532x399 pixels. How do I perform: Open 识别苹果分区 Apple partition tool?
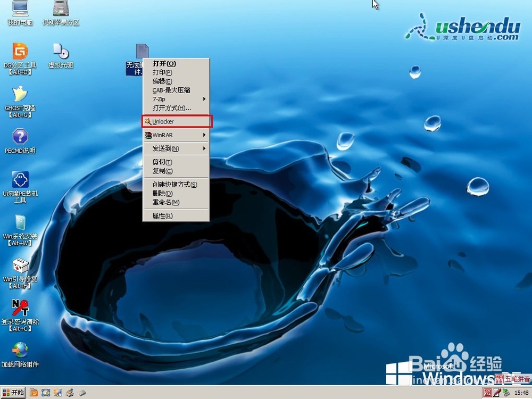point(60,10)
